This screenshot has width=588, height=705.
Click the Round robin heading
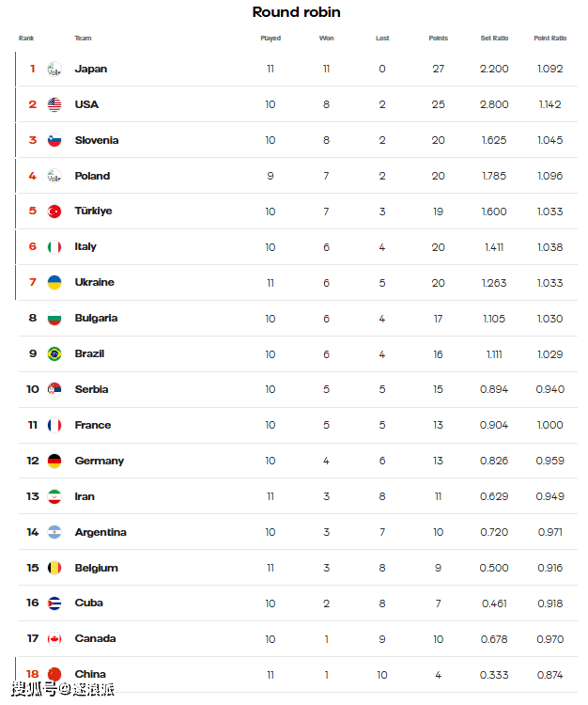click(x=297, y=12)
